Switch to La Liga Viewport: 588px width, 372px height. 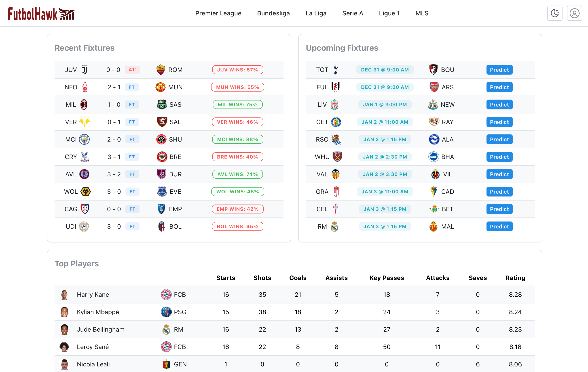[316, 13]
